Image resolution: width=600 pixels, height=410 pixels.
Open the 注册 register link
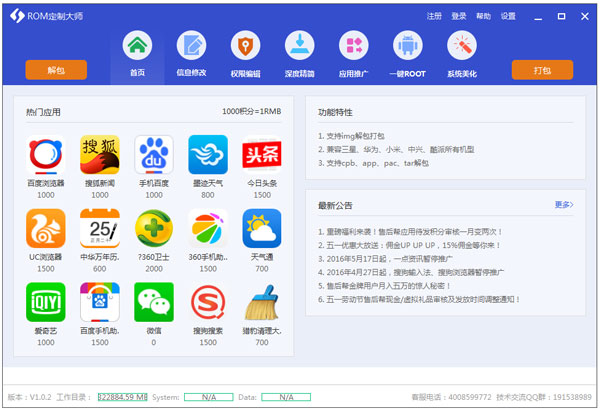434,16
